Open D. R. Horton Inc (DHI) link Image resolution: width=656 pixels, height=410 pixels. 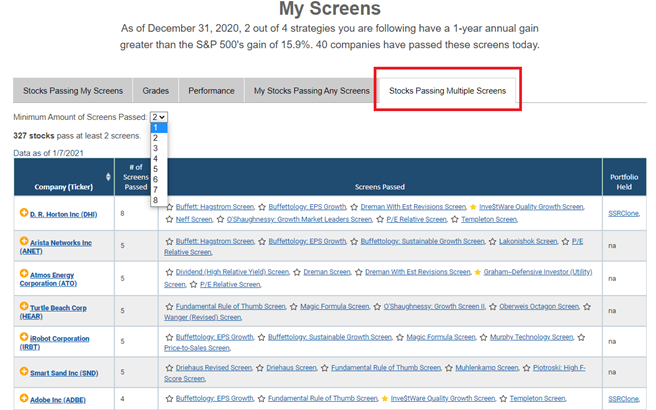(x=64, y=214)
